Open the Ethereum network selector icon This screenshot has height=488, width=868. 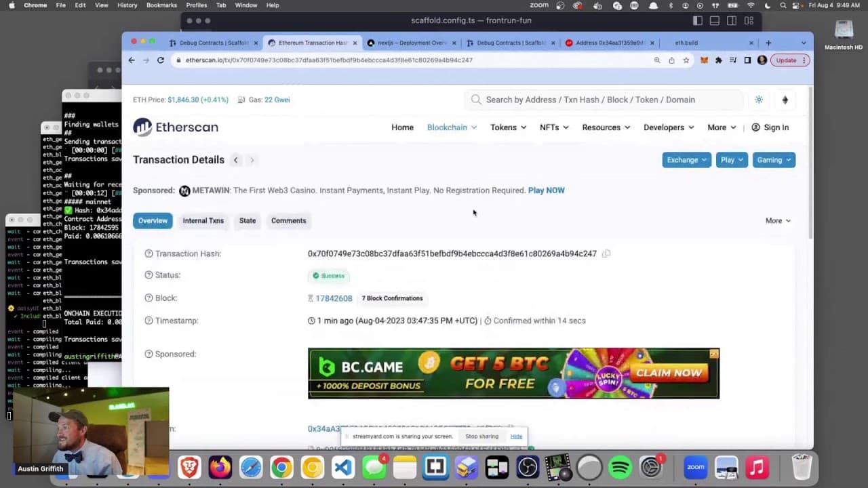(x=785, y=100)
